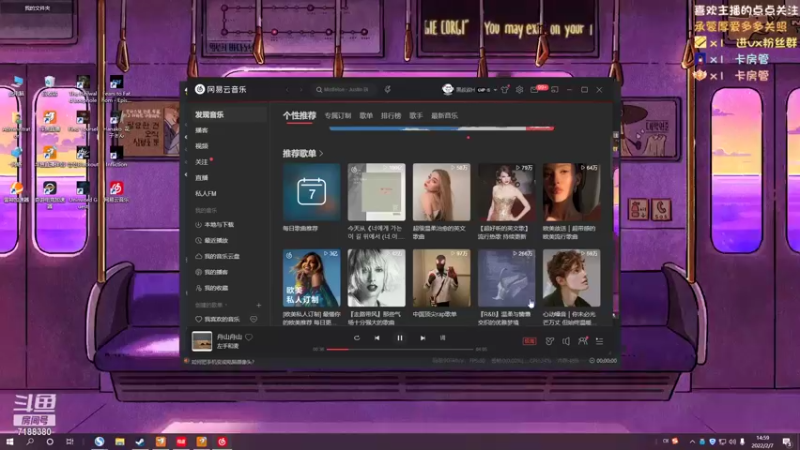Open the 中国顶尖rap歌单 cover
Screen dimensions: 800x450
click(x=441, y=278)
